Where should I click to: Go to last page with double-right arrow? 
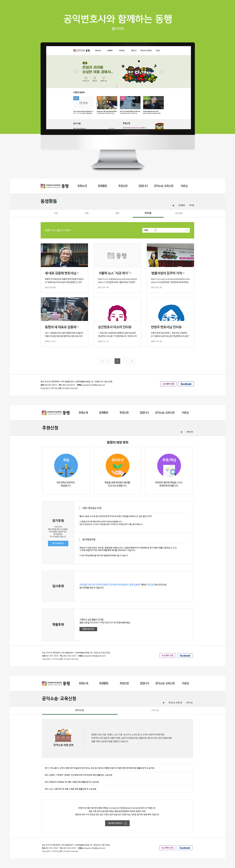133,361
